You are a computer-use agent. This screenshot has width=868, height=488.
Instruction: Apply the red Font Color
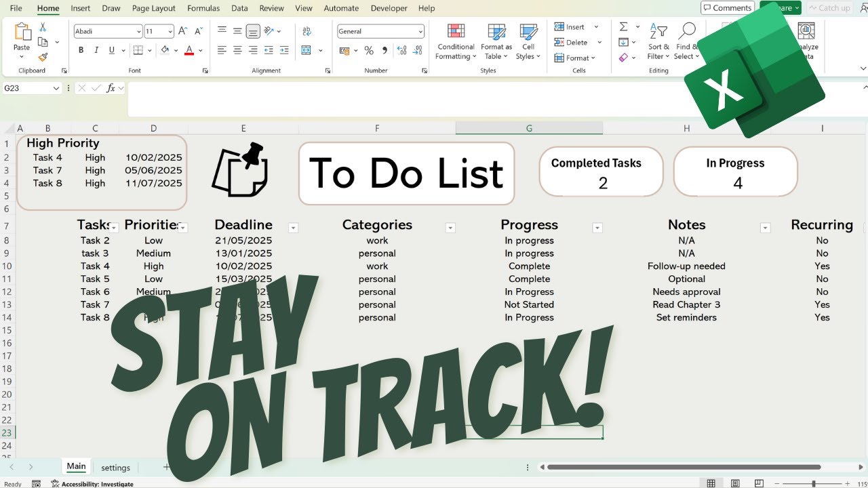coord(189,50)
